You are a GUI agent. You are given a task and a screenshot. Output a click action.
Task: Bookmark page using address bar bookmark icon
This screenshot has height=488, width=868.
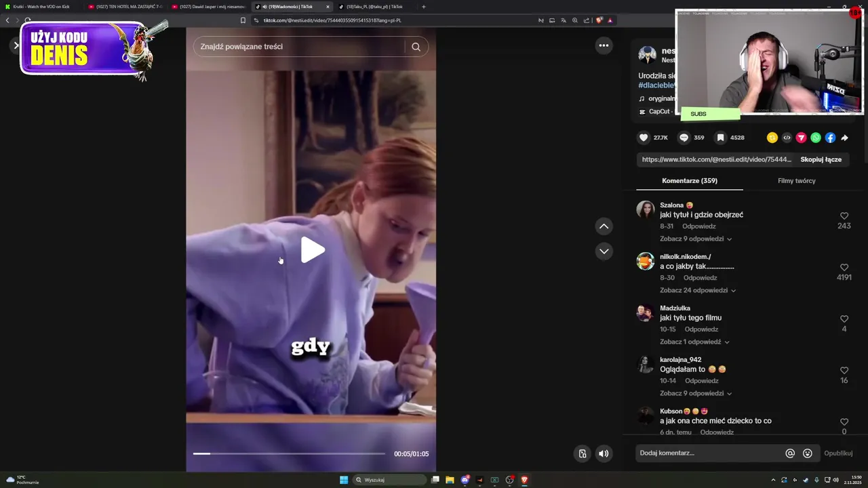click(x=243, y=20)
